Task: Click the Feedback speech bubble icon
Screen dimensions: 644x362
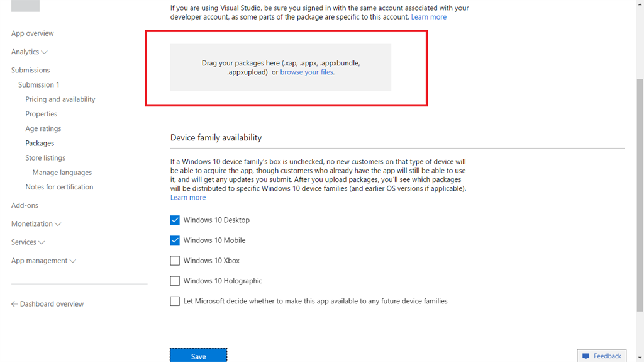Action: tap(586, 356)
